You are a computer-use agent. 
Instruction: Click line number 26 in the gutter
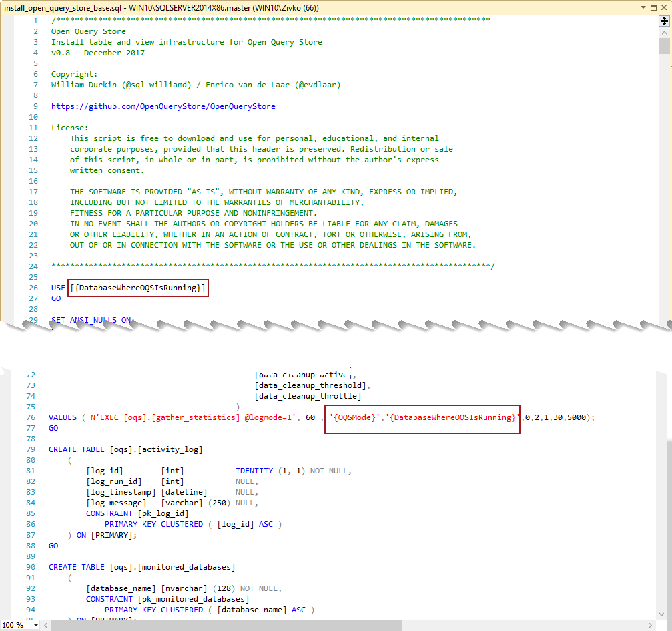coord(33,288)
